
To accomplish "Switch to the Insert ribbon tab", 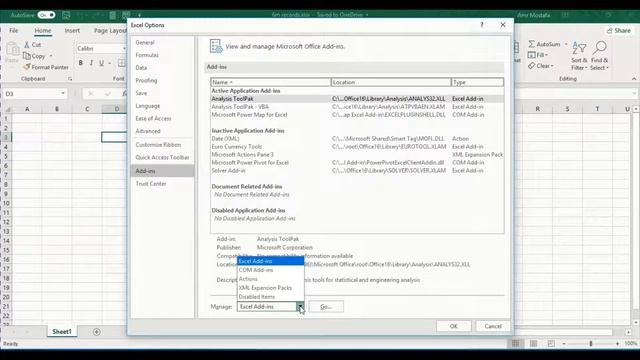I will click(72, 31).
